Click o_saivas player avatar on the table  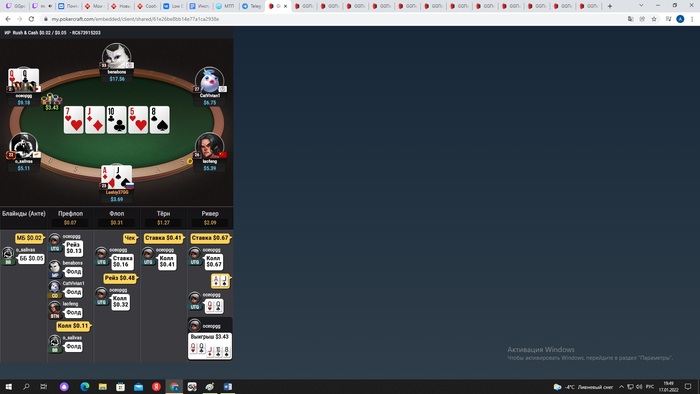pyautogui.click(x=23, y=145)
